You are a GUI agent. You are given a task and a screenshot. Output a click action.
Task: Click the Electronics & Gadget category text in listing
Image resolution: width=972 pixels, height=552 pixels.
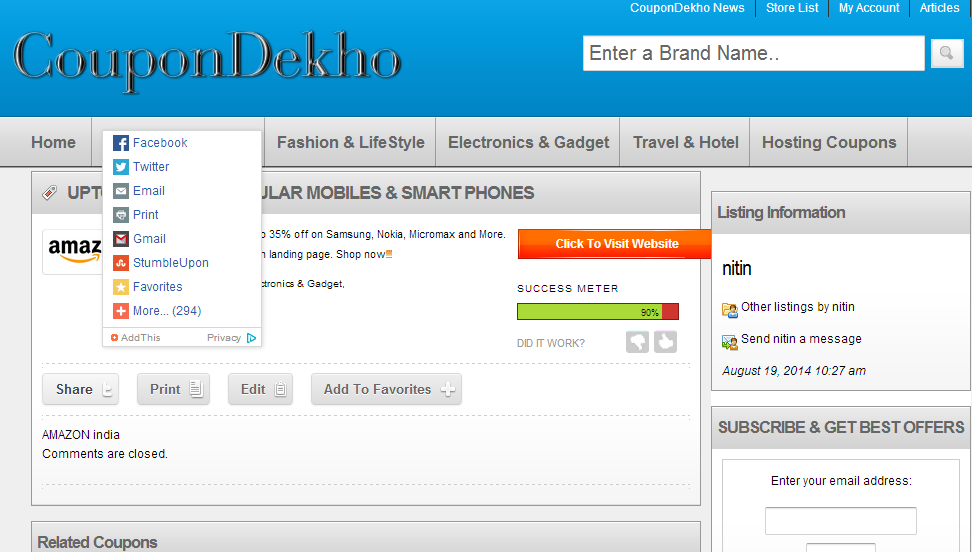point(301,283)
